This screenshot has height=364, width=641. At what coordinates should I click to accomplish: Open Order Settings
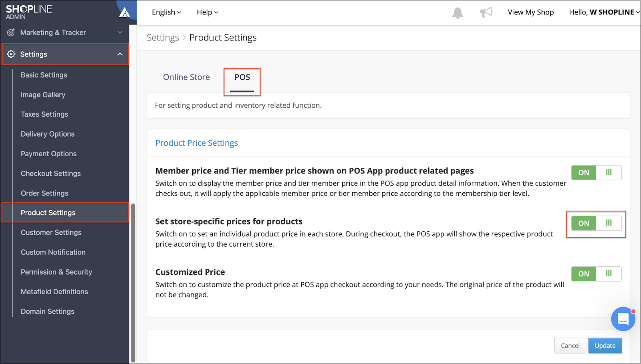click(x=44, y=193)
